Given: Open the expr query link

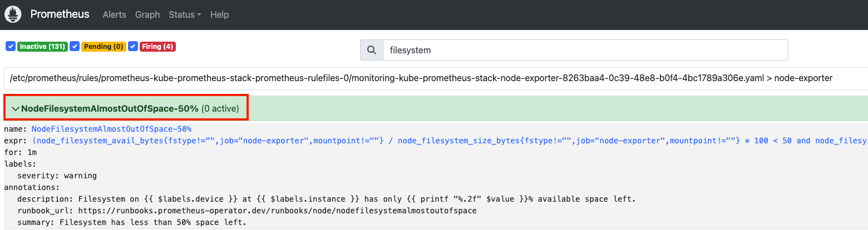Looking at the screenshot, I should [450, 141].
